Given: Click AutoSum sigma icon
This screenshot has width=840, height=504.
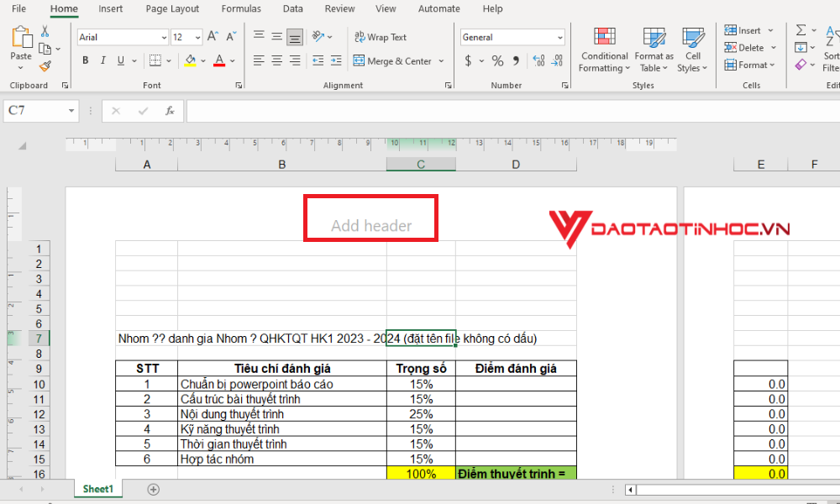Looking at the screenshot, I should [x=801, y=30].
